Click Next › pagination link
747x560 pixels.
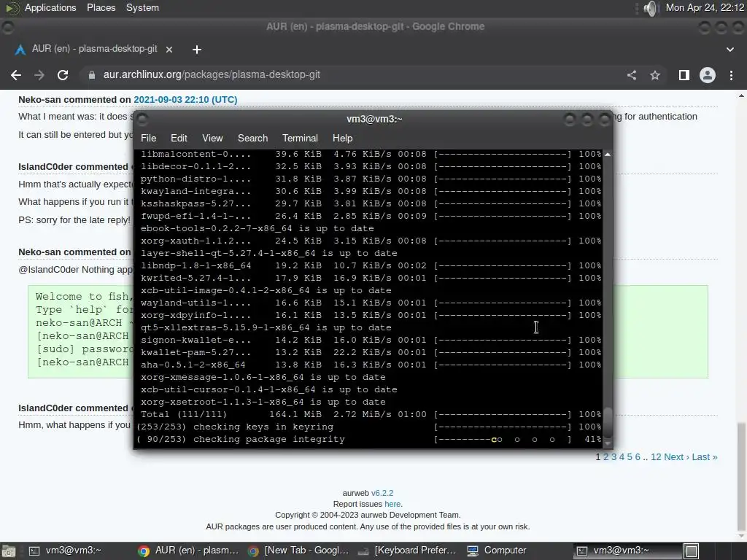pyautogui.click(x=676, y=457)
